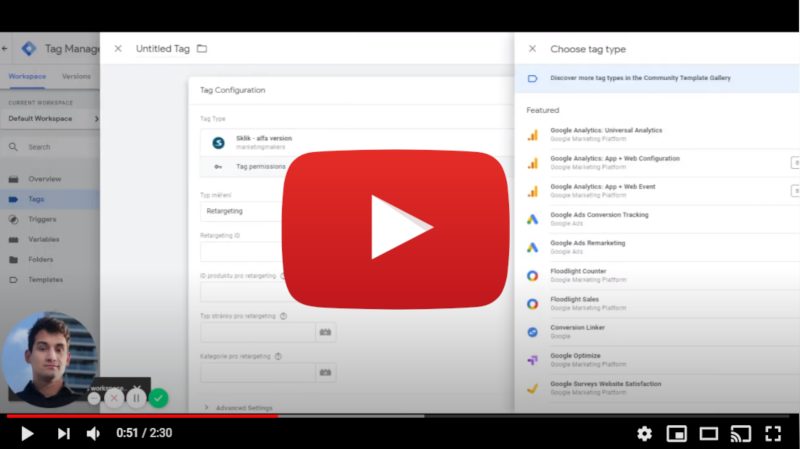The height and width of the screenshot is (449, 800).
Task: Click the green checkmark recording button
Action: (x=158, y=398)
